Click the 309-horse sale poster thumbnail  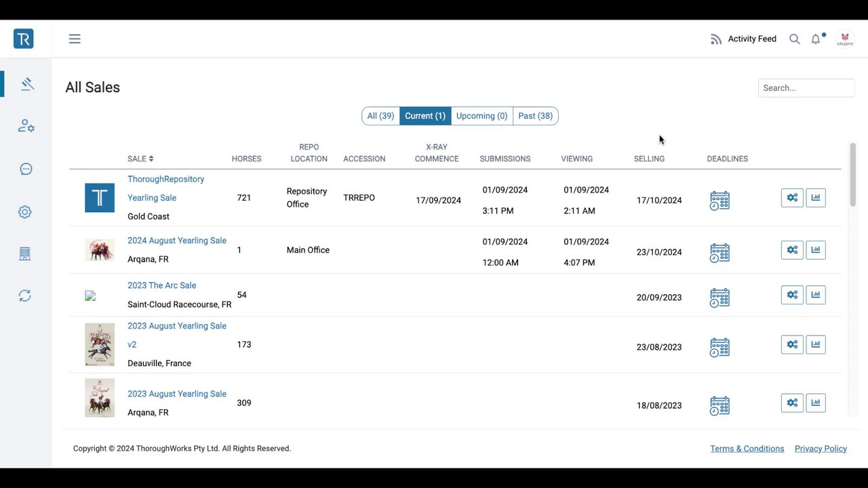click(100, 398)
